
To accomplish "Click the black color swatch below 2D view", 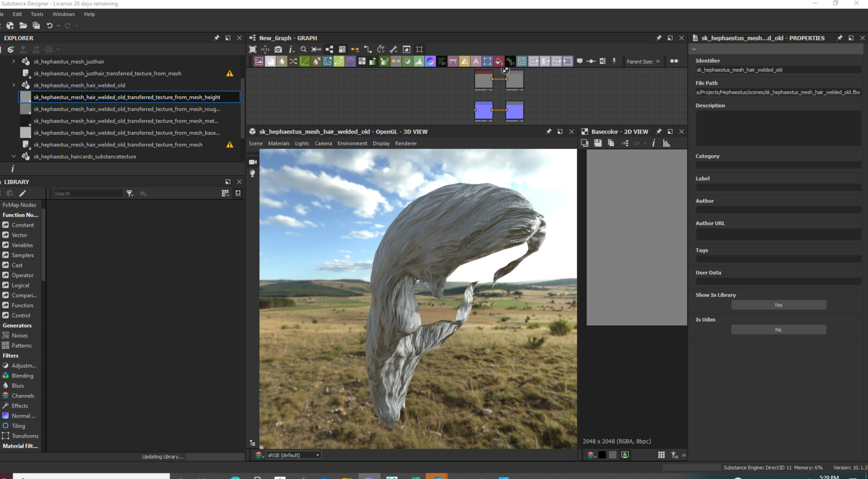I will tap(602, 455).
